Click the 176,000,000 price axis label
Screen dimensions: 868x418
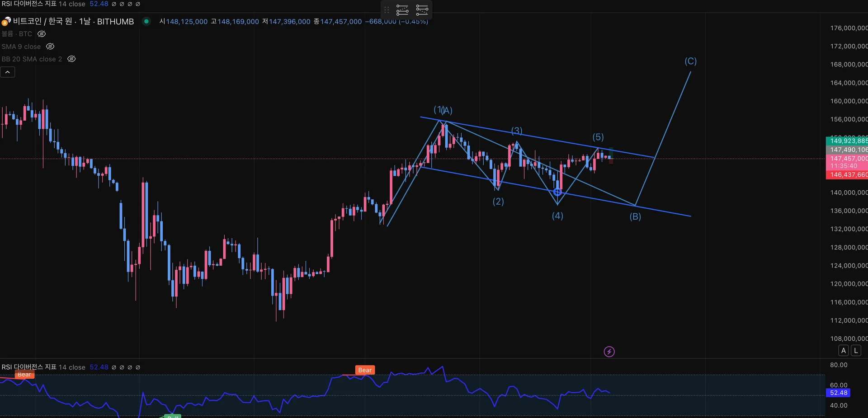(849, 28)
